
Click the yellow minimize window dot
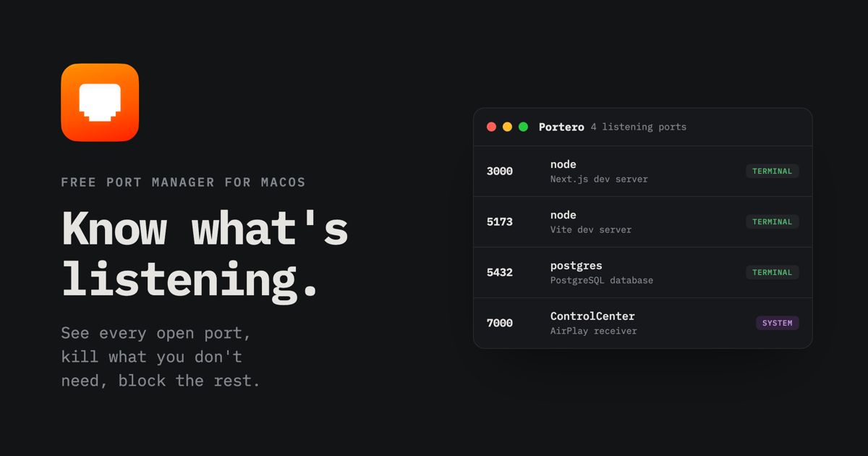click(x=507, y=127)
